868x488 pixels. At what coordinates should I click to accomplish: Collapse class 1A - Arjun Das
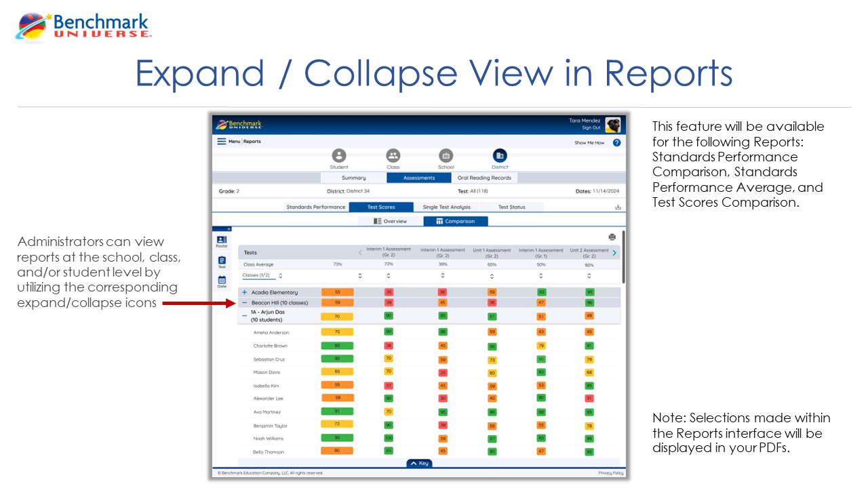coord(244,316)
